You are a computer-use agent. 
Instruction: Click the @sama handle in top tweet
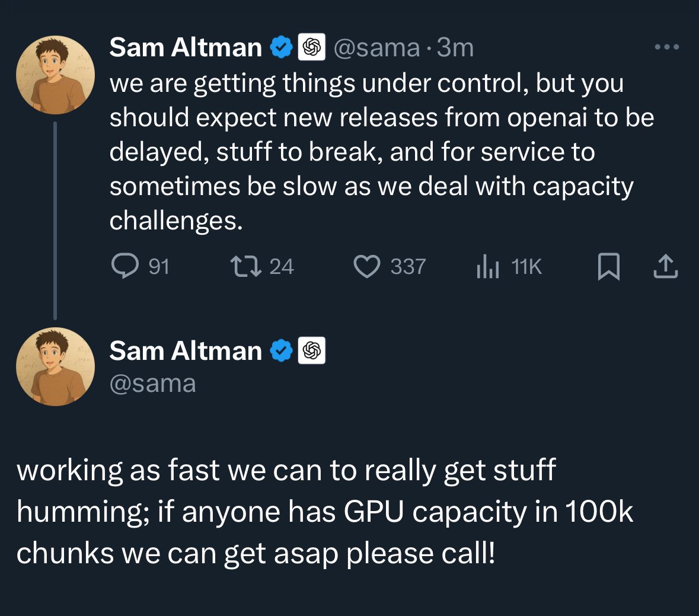[377, 47]
